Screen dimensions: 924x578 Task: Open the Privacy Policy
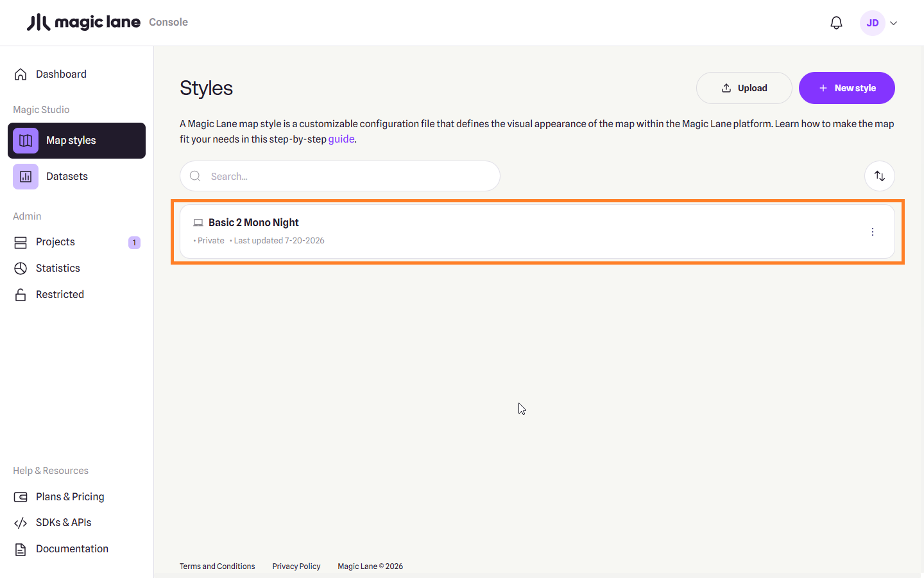[x=296, y=566]
